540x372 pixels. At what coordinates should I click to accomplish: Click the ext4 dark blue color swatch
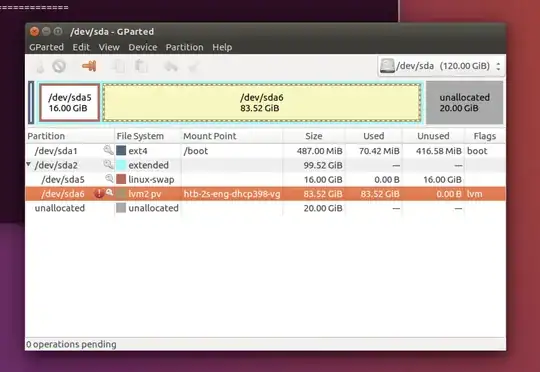coord(121,151)
